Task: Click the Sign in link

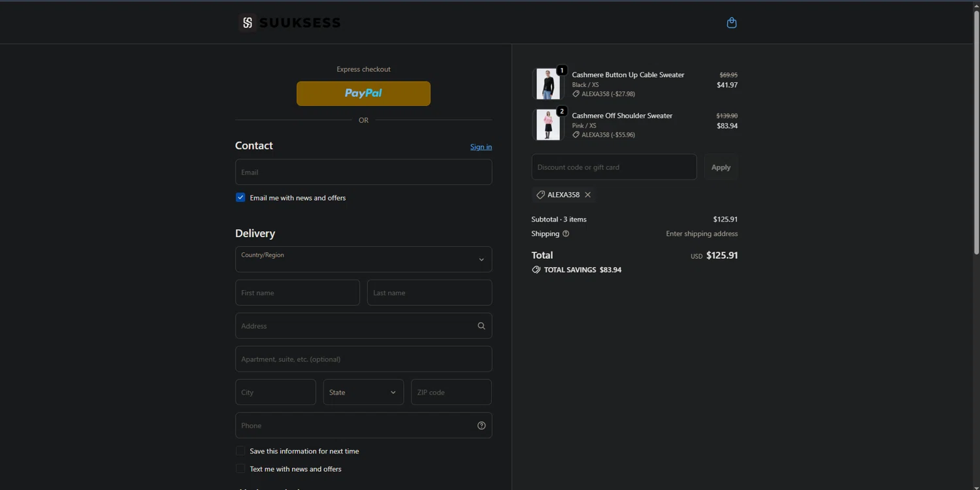Action: (481, 147)
